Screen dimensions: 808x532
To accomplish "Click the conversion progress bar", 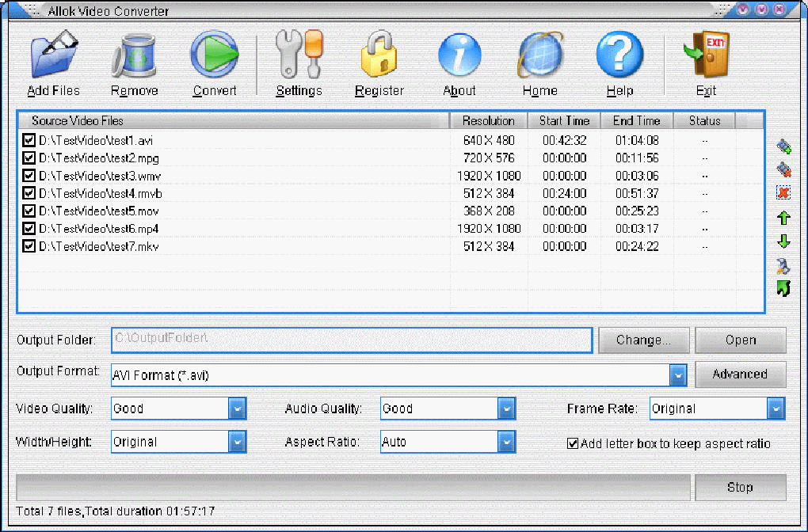I will [x=353, y=487].
